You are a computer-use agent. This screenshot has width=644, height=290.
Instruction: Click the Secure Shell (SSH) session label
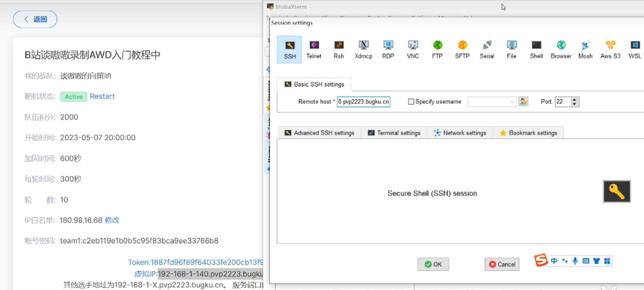pos(432,193)
